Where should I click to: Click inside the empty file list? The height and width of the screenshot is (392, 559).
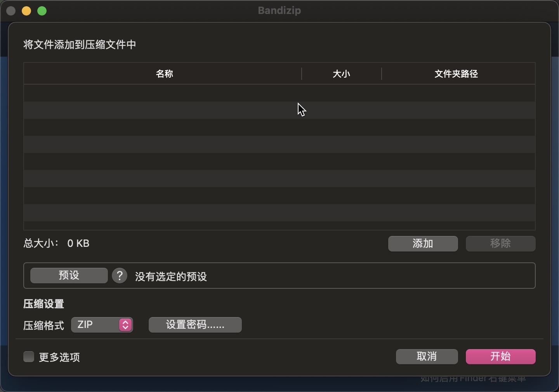point(279,155)
